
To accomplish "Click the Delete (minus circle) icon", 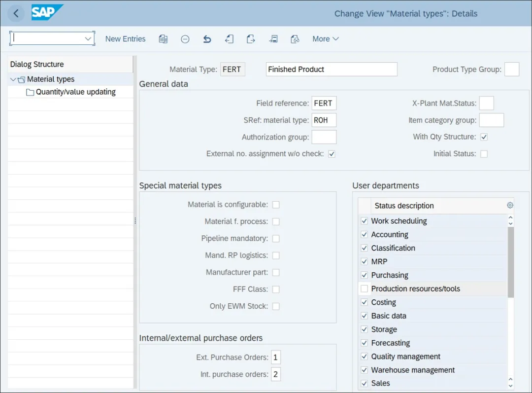I will 185,39.
